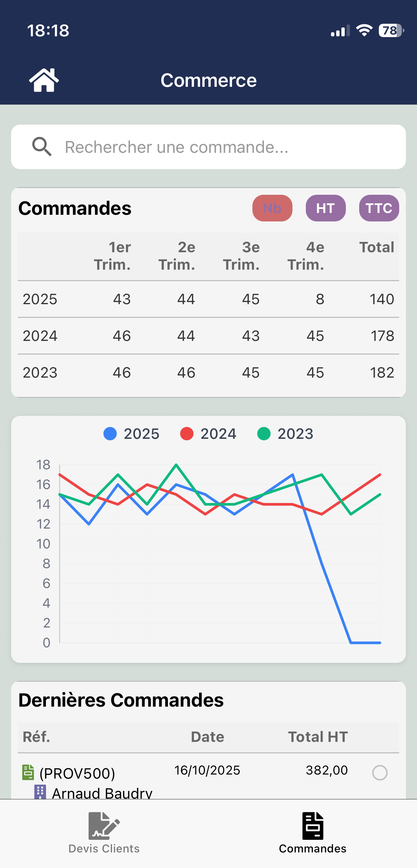Hide the green 2023 chart series

285,434
